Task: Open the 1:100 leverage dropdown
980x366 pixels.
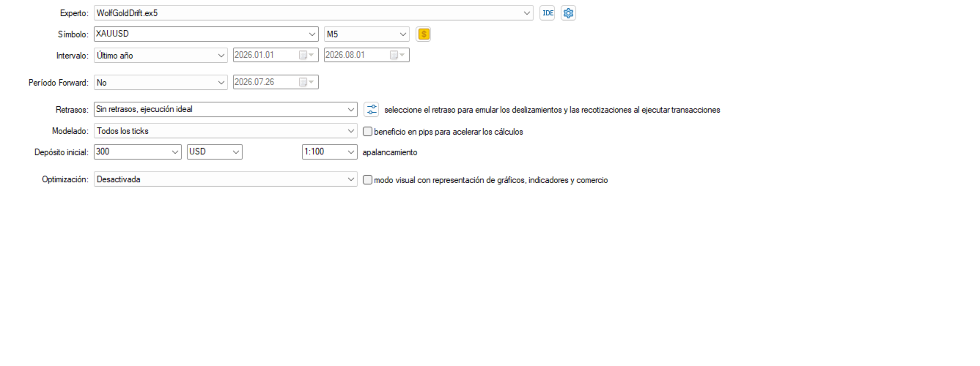Action: pos(329,152)
